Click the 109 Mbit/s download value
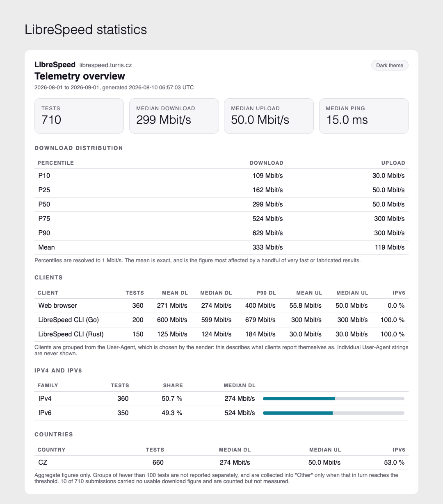The height and width of the screenshot is (504, 443). [267, 176]
